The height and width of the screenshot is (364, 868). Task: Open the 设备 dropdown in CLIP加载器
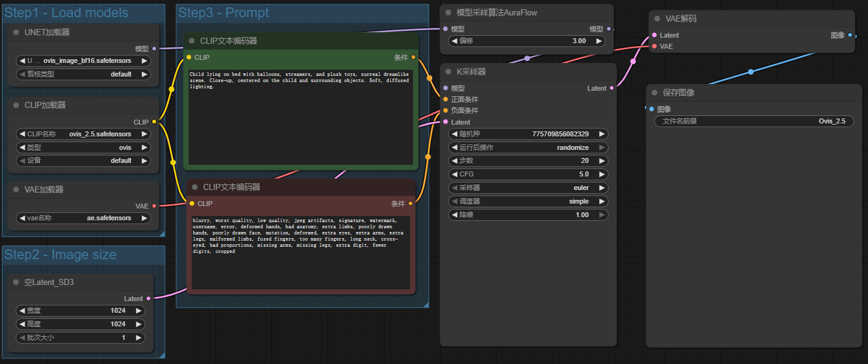coord(83,160)
